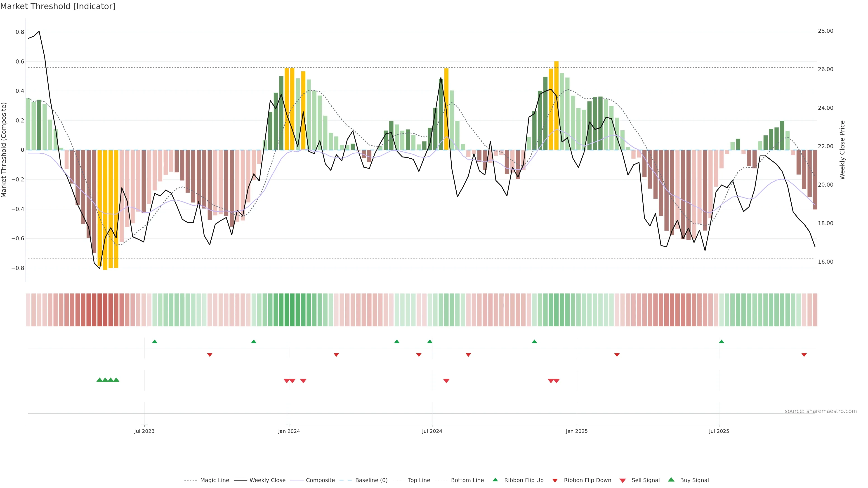The height and width of the screenshot is (488, 868).
Task: Hide the Top Line series in legend
Action: [419, 480]
